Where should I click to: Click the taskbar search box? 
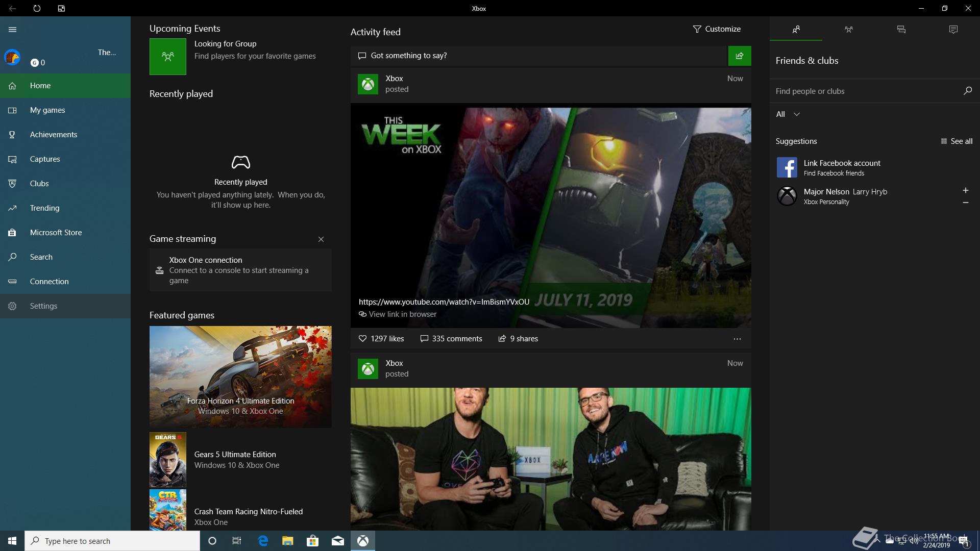tap(112, 541)
